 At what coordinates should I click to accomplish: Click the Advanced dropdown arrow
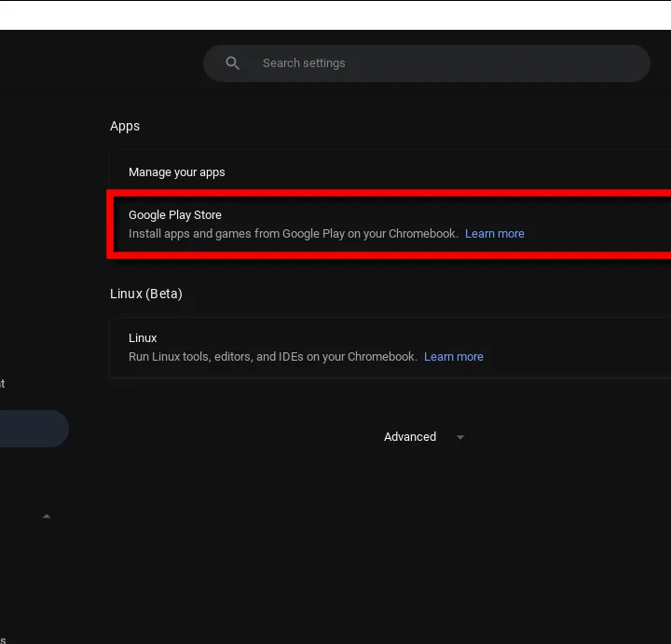point(460,437)
